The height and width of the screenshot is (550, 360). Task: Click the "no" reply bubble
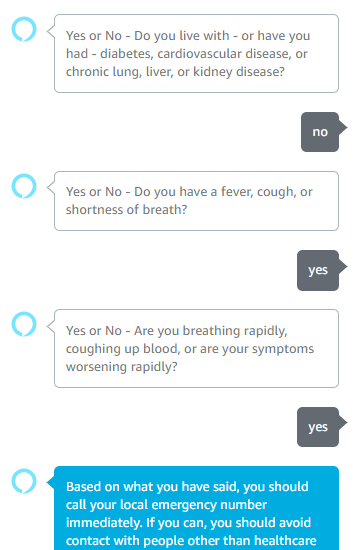[320, 132]
